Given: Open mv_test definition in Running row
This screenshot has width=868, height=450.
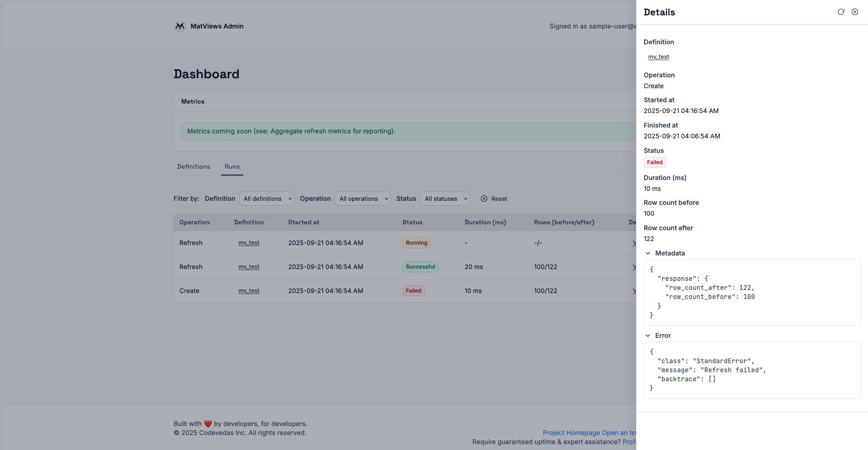Looking at the screenshot, I should click(x=249, y=243).
